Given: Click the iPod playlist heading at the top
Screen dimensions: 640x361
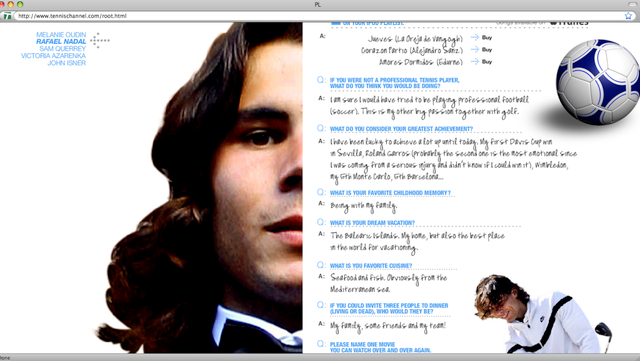Looking at the screenshot, I should (x=367, y=23).
